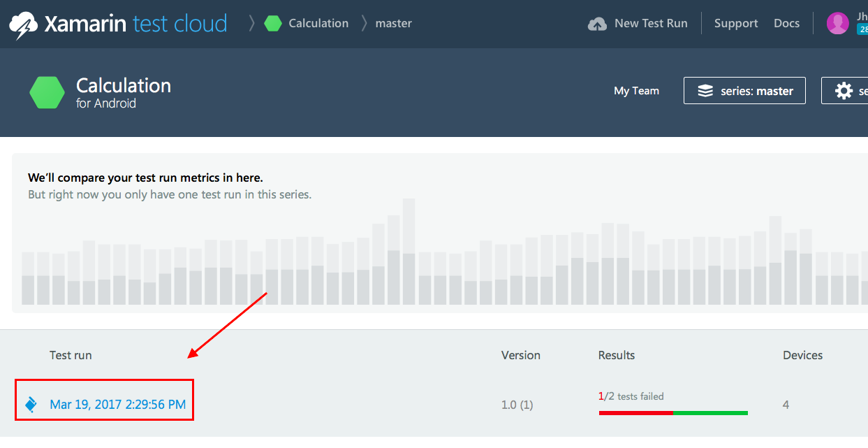This screenshot has height=448, width=868.
Task: Open the Docs page
Action: point(786,24)
